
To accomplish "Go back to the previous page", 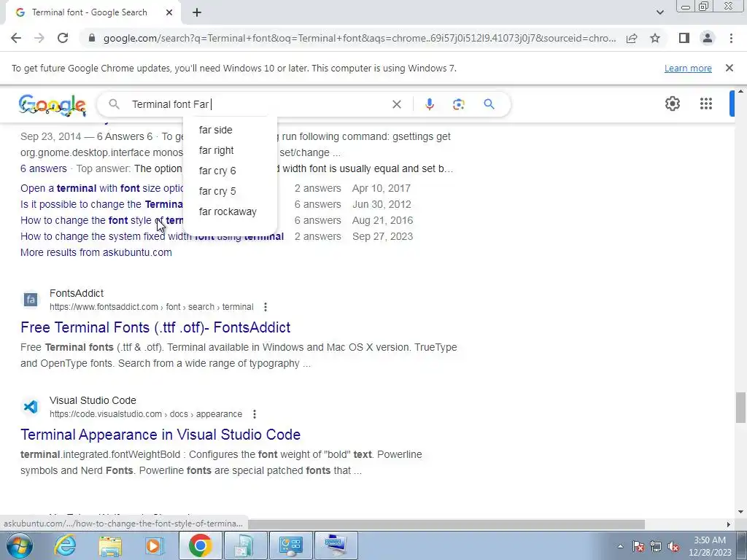I will [x=16, y=38].
